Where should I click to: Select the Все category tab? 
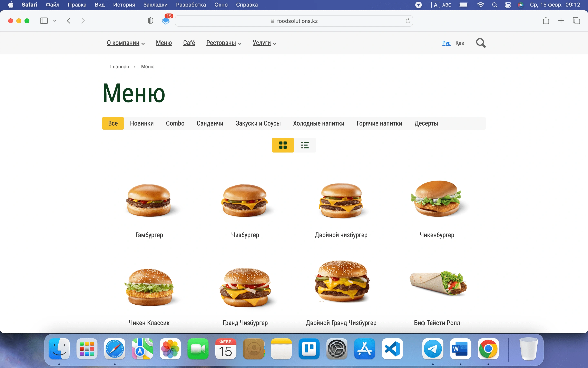tap(113, 123)
